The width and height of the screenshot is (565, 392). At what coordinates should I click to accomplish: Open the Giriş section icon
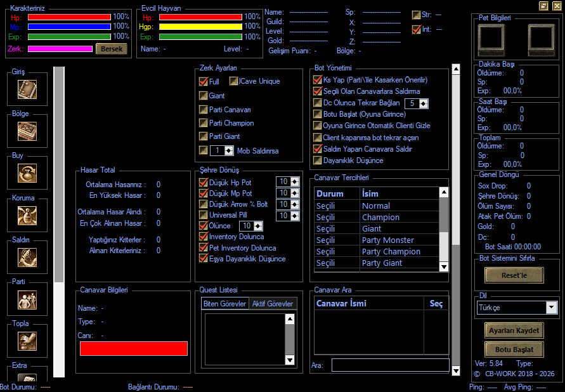(27, 89)
